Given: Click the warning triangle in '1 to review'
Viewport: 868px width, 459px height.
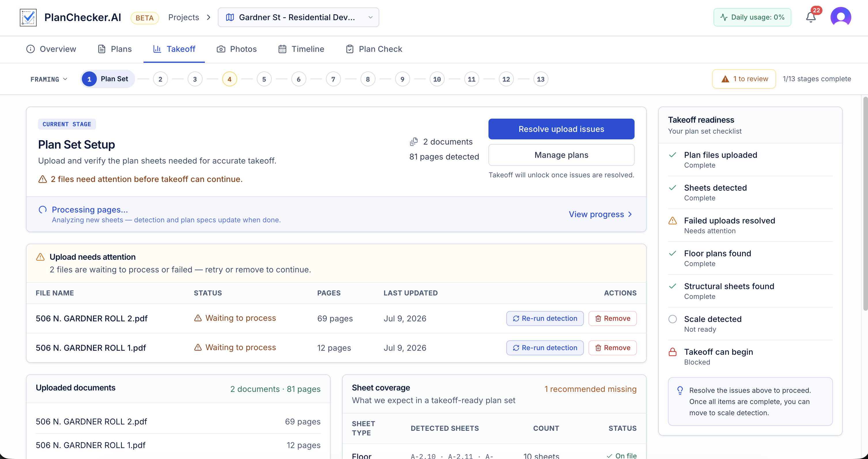Looking at the screenshot, I should [725, 79].
